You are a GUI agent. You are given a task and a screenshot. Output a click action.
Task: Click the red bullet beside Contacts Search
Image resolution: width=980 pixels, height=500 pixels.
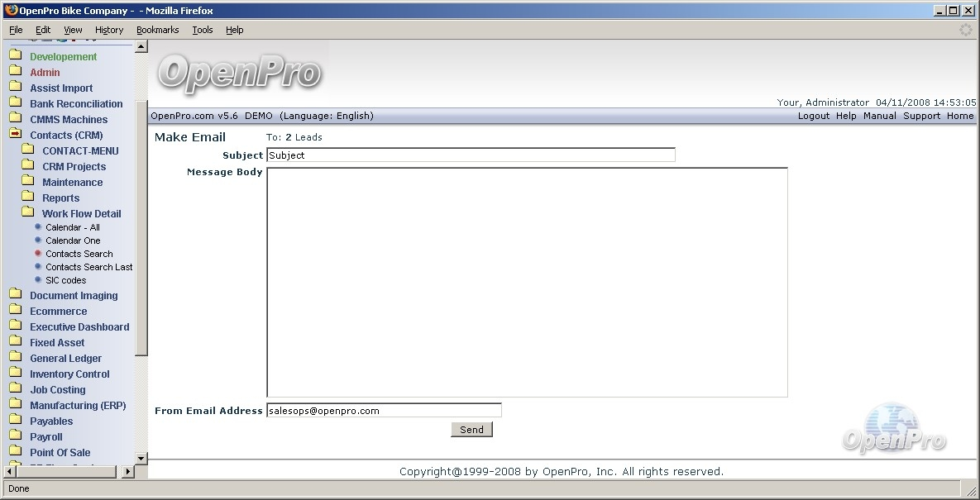coord(38,254)
